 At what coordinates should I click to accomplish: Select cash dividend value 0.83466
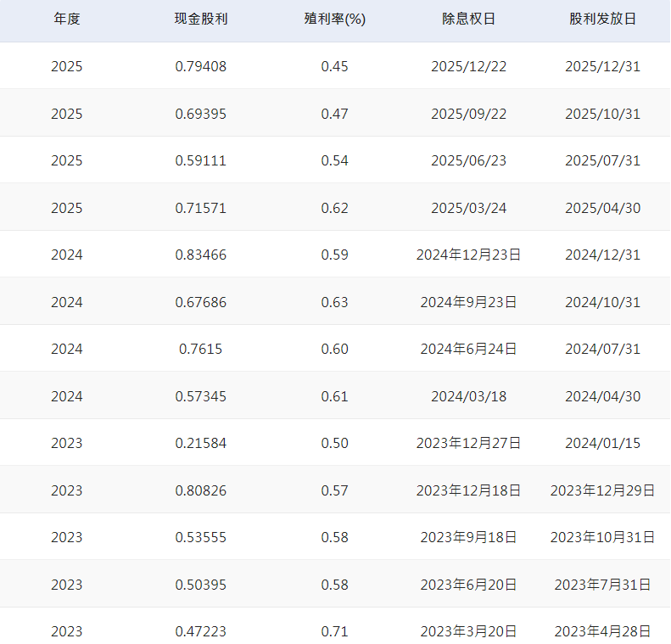(x=201, y=255)
